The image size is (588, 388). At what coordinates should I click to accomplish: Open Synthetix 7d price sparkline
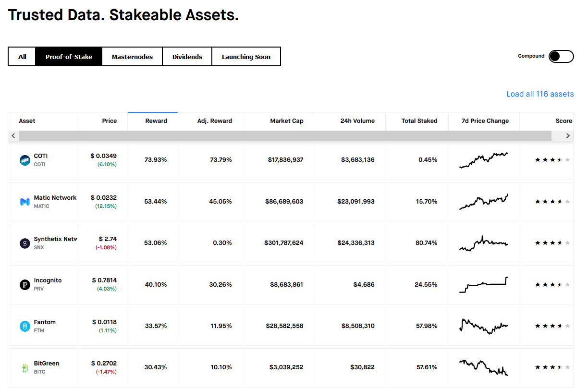pyautogui.click(x=484, y=243)
